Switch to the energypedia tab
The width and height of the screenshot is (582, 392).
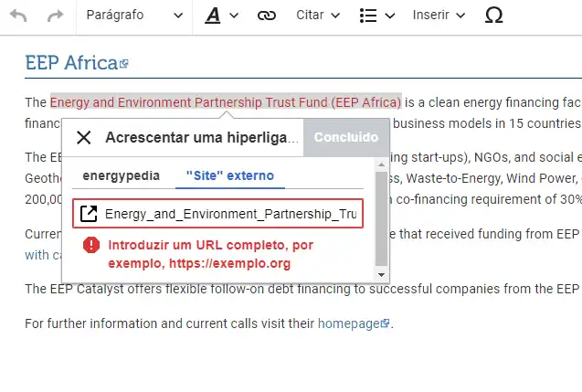point(121,175)
